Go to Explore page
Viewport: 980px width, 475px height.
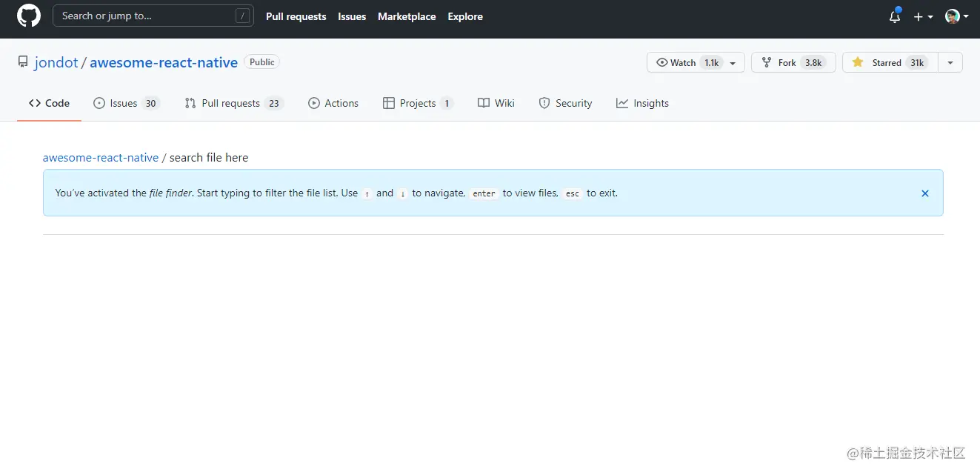click(x=465, y=16)
